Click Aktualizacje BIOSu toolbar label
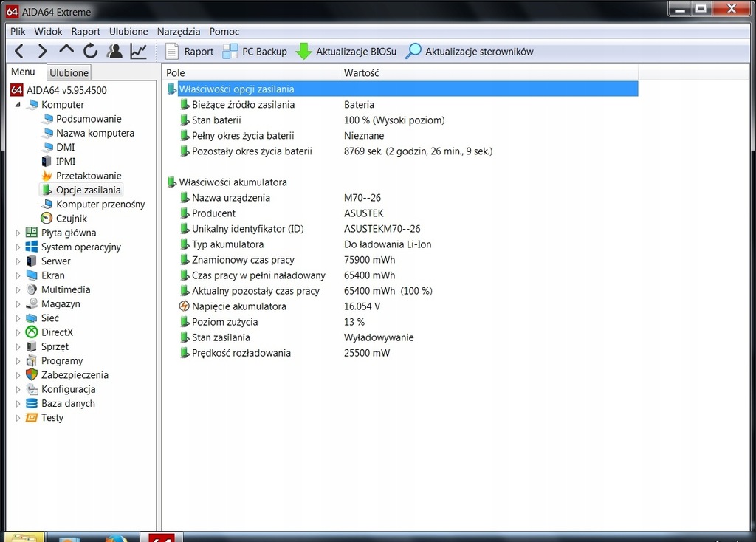 coord(357,52)
